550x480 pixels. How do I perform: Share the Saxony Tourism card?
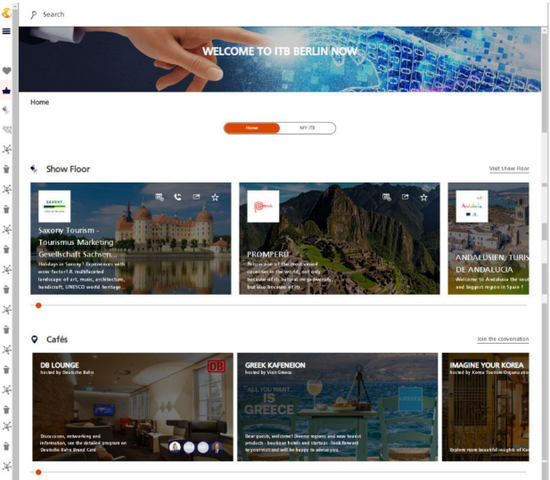pyautogui.click(x=196, y=197)
